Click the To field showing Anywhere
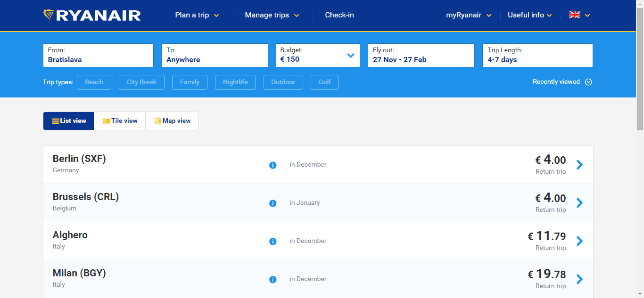The image size is (644, 298). 215,56
